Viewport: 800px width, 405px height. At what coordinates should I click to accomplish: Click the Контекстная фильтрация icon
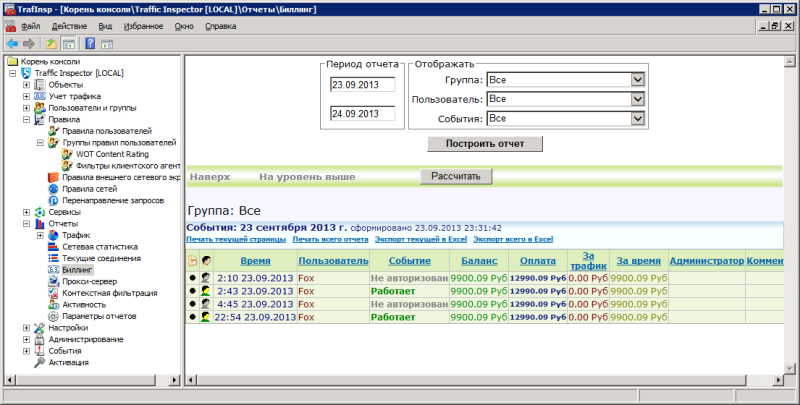53,293
